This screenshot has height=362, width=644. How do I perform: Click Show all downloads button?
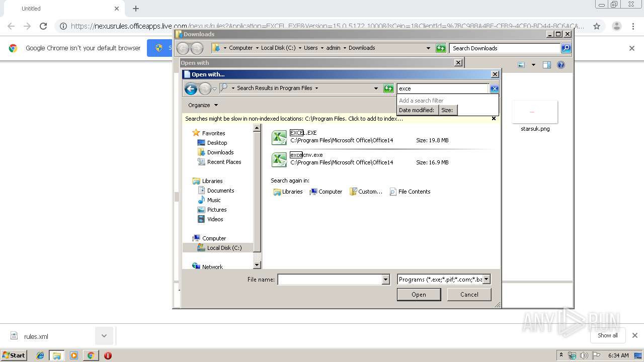(x=607, y=335)
